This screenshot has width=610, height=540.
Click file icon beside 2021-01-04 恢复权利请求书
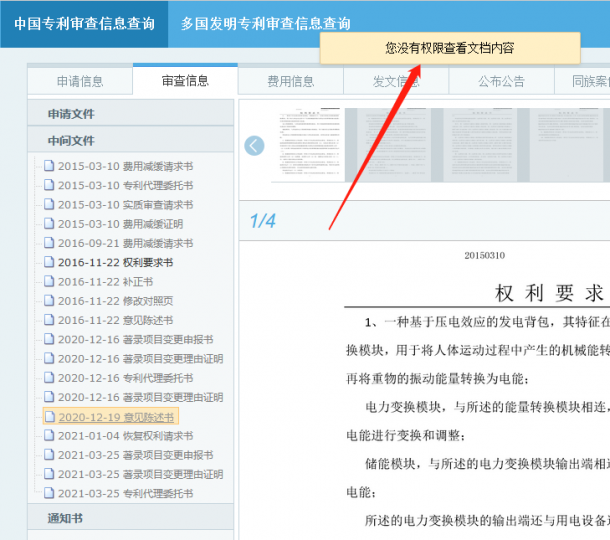click(49, 435)
